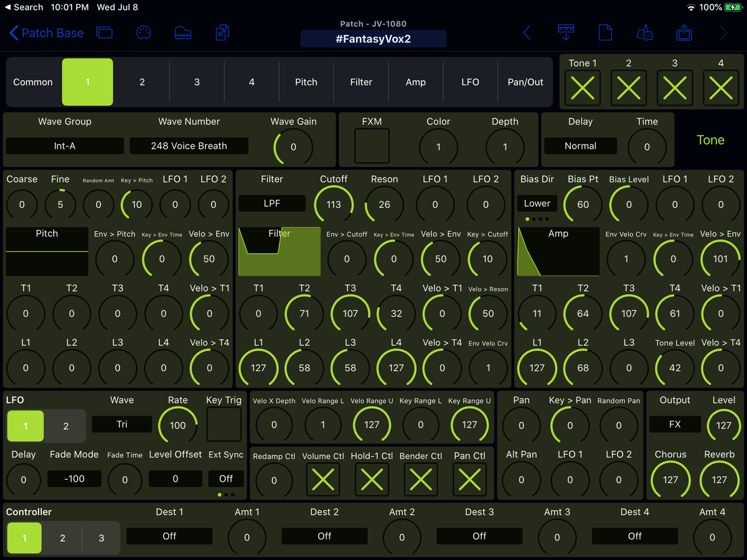Open the Pitch tab
747x560 pixels.
click(x=306, y=82)
